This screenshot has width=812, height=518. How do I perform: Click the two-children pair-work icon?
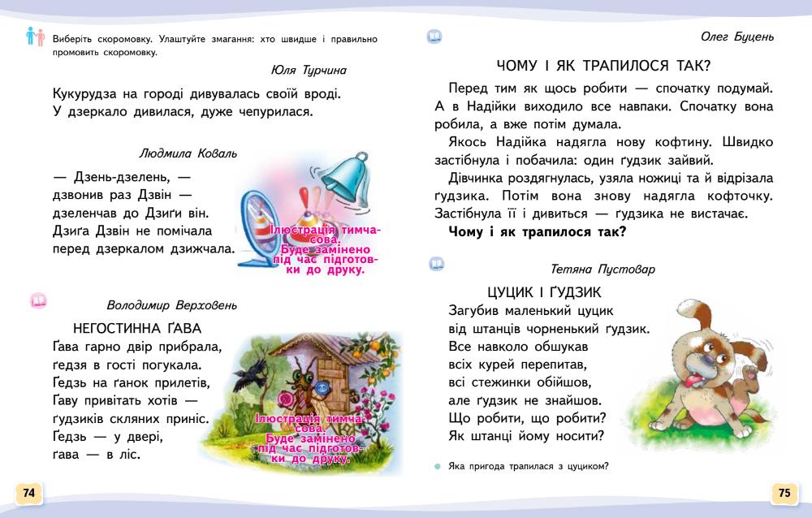[35, 37]
